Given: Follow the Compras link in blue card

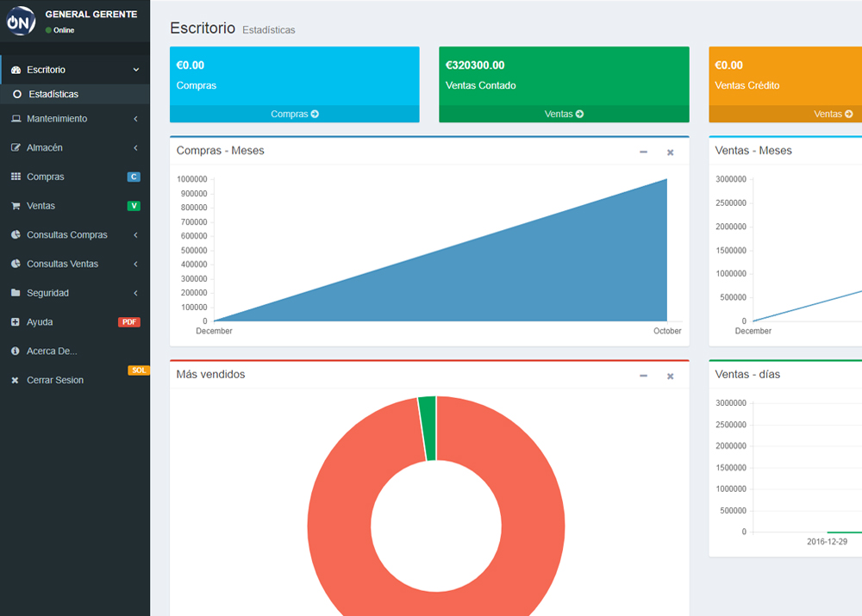Looking at the screenshot, I should pos(295,114).
